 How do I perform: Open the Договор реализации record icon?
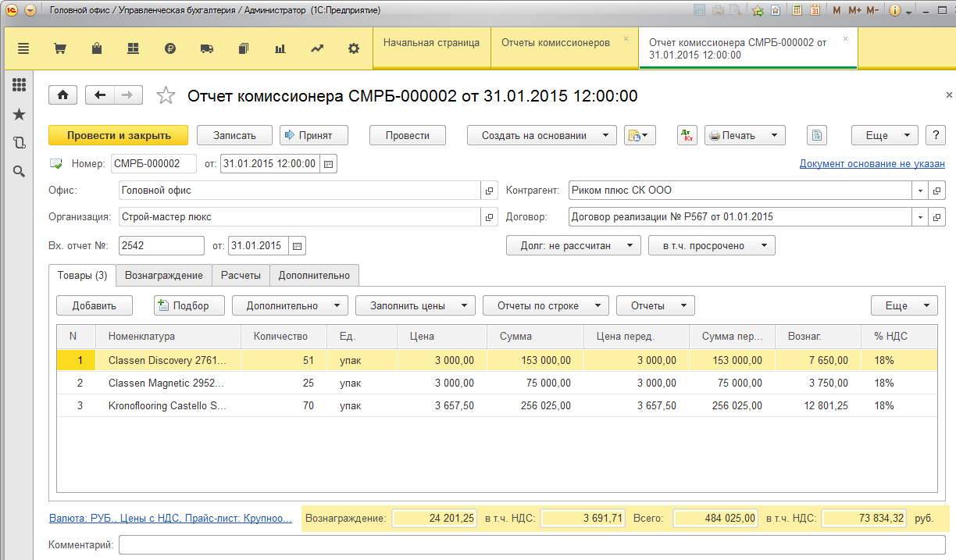pyautogui.click(x=937, y=217)
